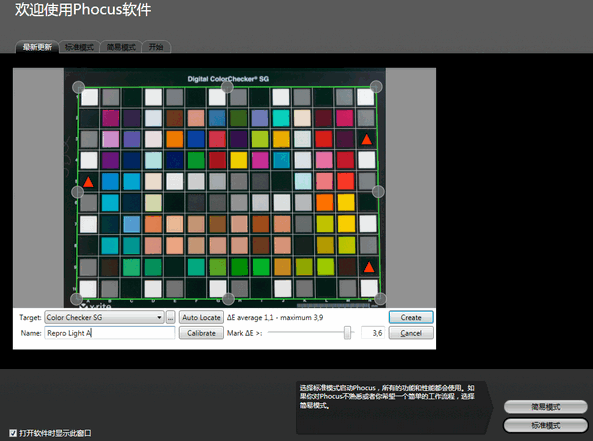This screenshot has width=593, height=441.
Task: Click the Mark ΔE threshold slider thumb
Action: click(347, 333)
